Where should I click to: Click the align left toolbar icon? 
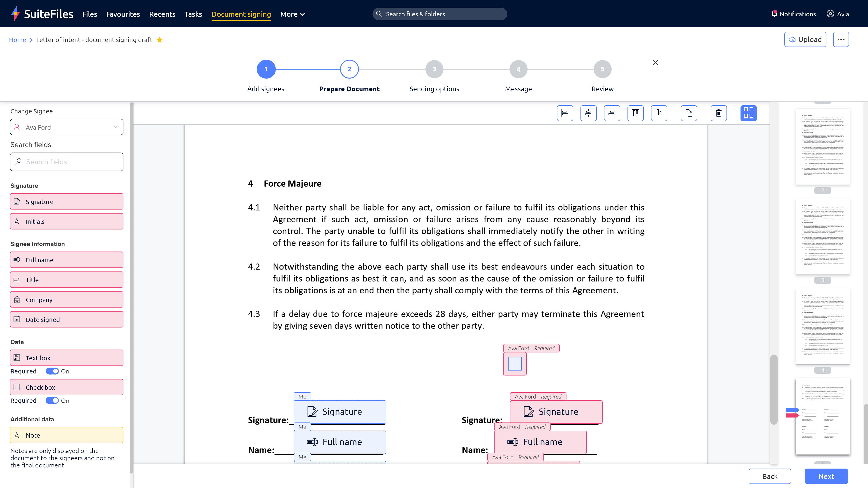pyautogui.click(x=565, y=113)
